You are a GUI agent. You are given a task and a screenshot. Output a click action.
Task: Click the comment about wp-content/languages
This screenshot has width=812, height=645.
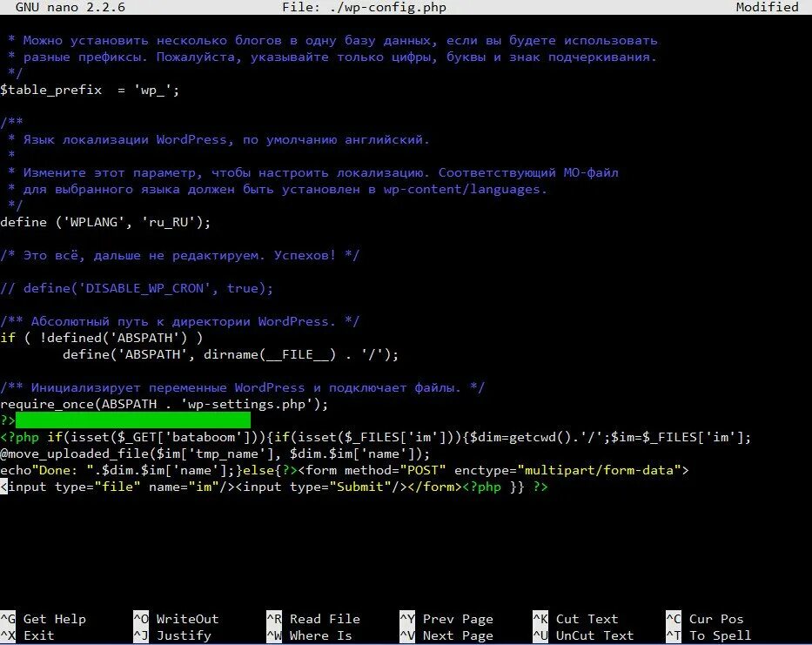pyautogui.click(x=278, y=190)
